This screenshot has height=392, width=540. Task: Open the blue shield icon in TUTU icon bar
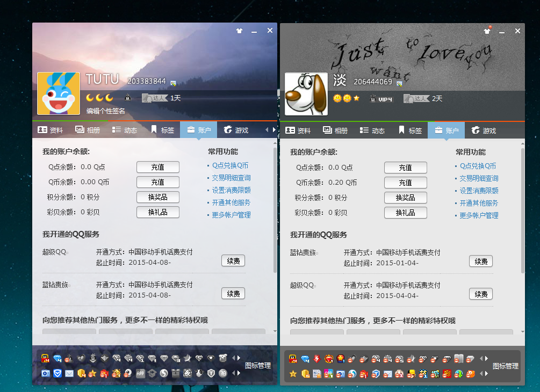[x=57, y=373]
